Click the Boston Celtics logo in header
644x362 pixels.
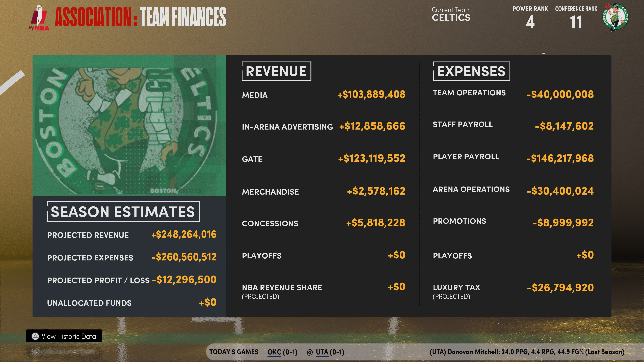point(615,17)
